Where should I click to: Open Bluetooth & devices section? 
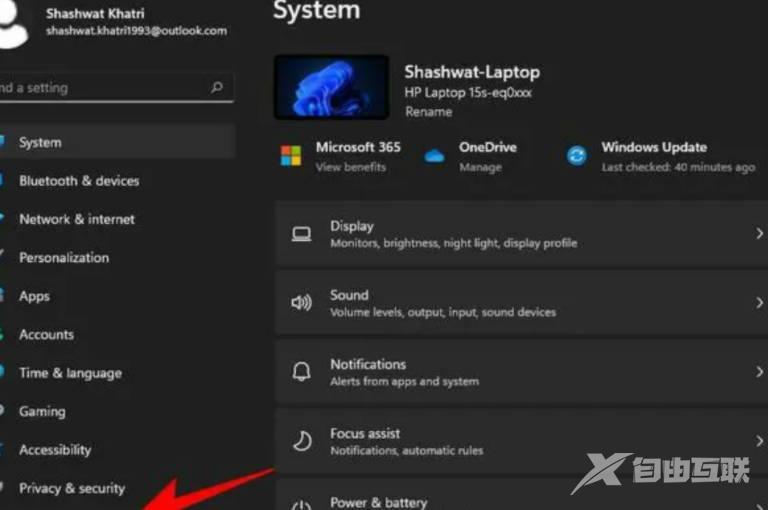[x=79, y=181]
